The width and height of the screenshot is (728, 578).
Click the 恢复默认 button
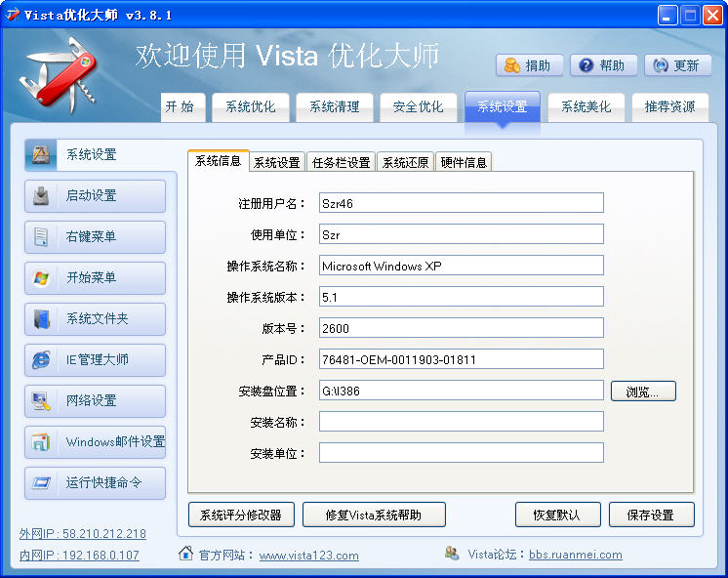556,515
